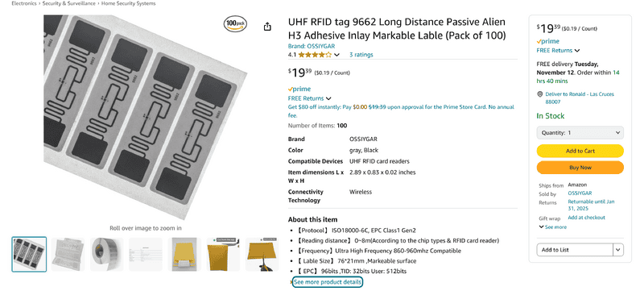Open the 3 ratings link

(361, 55)
